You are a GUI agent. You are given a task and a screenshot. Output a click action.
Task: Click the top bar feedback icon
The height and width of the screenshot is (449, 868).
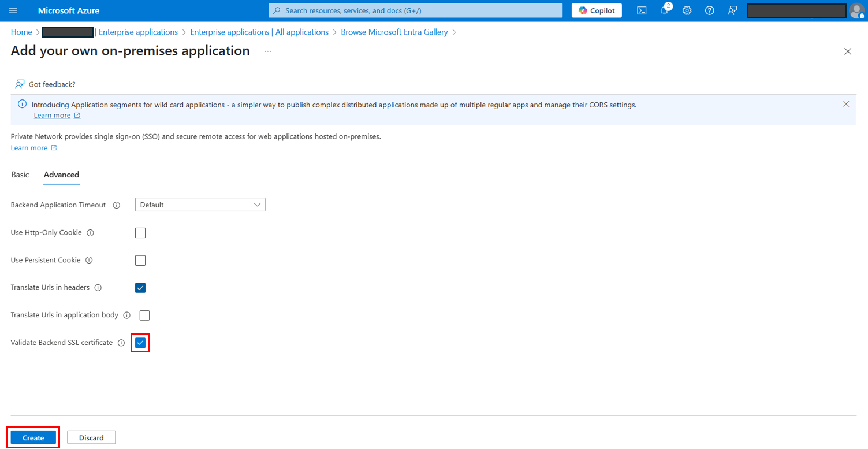coord(732,10)
